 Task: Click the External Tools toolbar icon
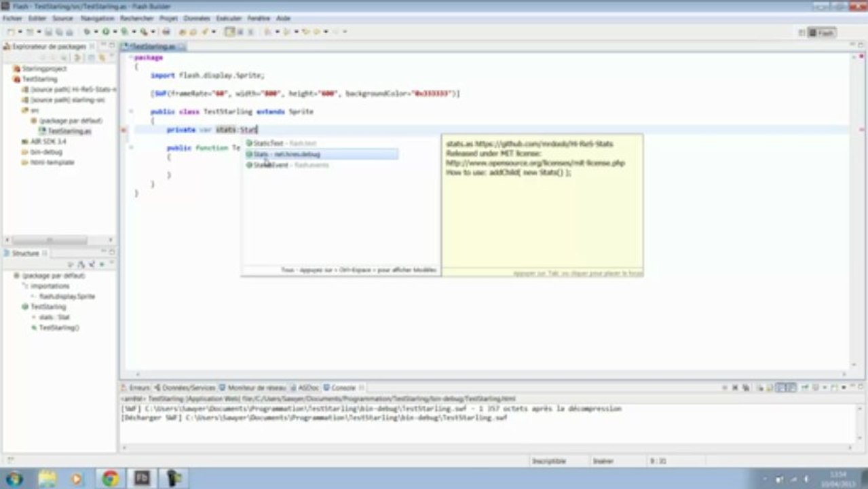(144, 31)
